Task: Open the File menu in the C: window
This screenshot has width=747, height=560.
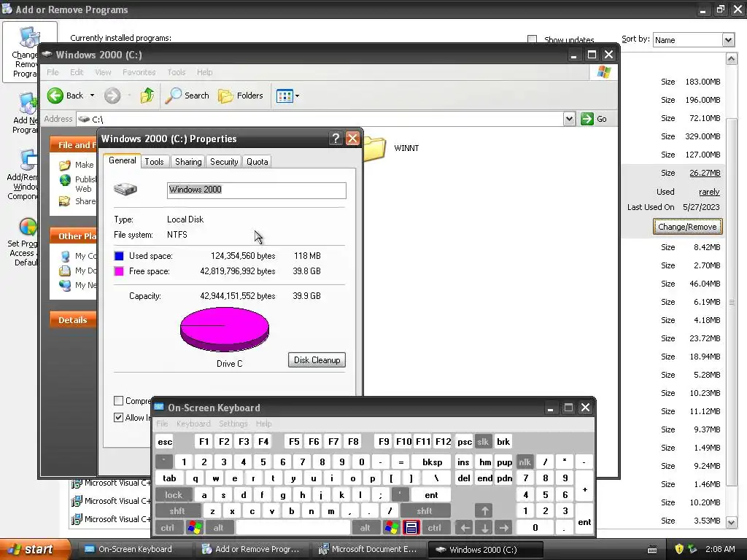Action: coord(53,72)
